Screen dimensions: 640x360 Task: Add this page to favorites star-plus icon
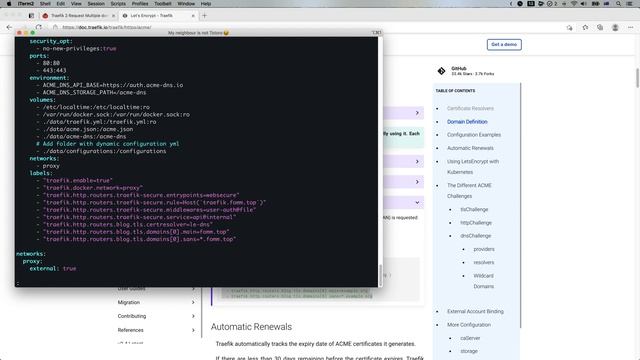pos(569,27)
